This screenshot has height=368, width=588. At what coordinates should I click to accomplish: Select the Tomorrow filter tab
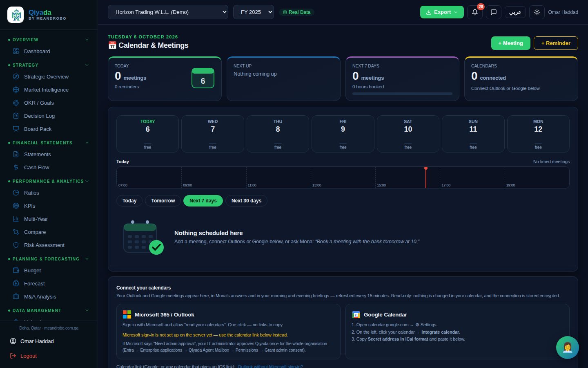click(163, 201)
